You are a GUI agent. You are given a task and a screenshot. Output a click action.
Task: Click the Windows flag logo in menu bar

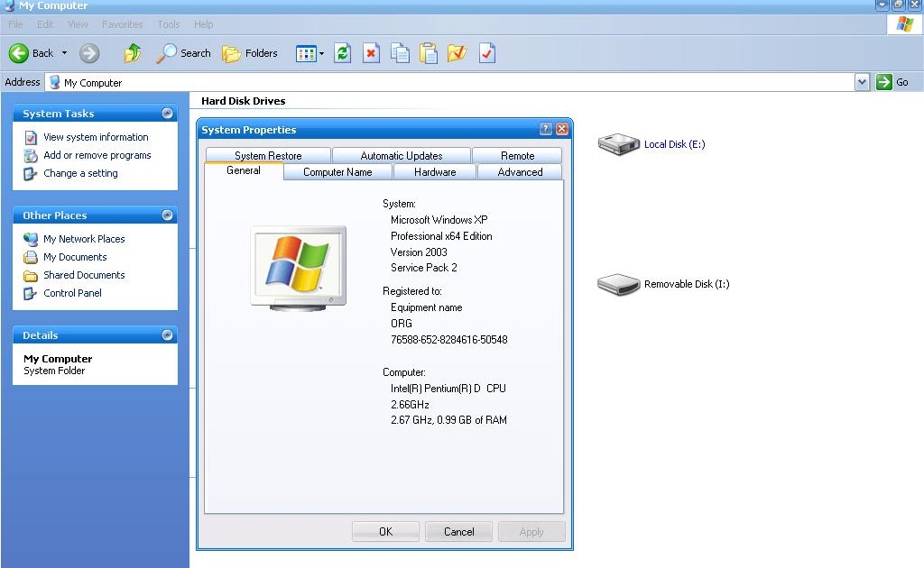pyautogui.click(x=904, y=24)
